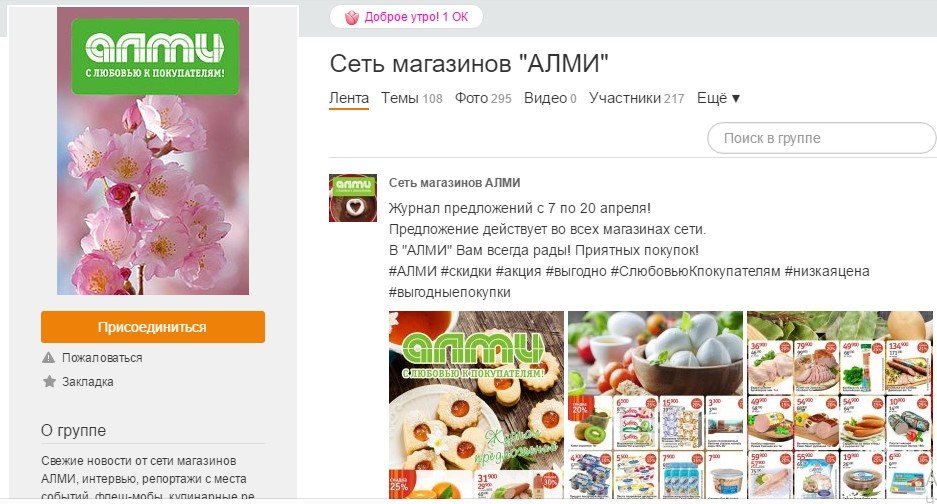
Task: Open the Темы tab
Action: pyautogui.click(x=412, y=98)
